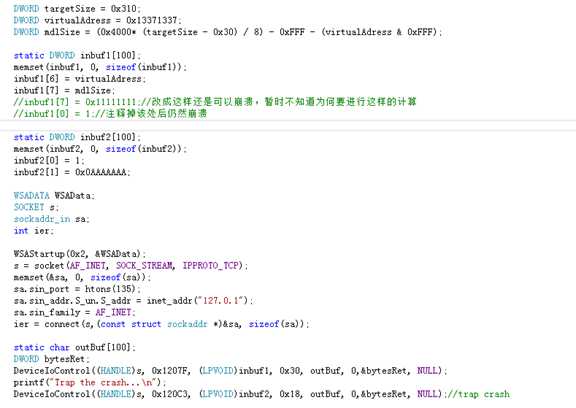576x408 pixels.
Task: Click the line 'static char outBuf[100];'
Action: tap(75, 348)
